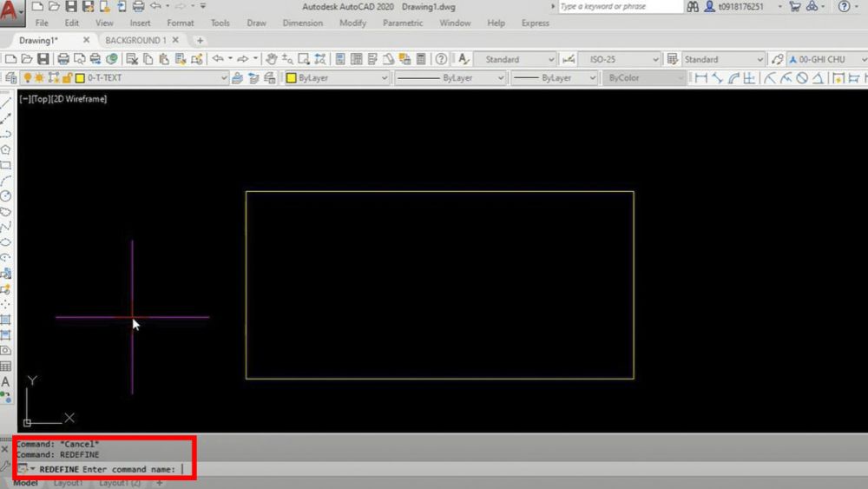
Task: Select the Model tab
Action: click(25, 484)
